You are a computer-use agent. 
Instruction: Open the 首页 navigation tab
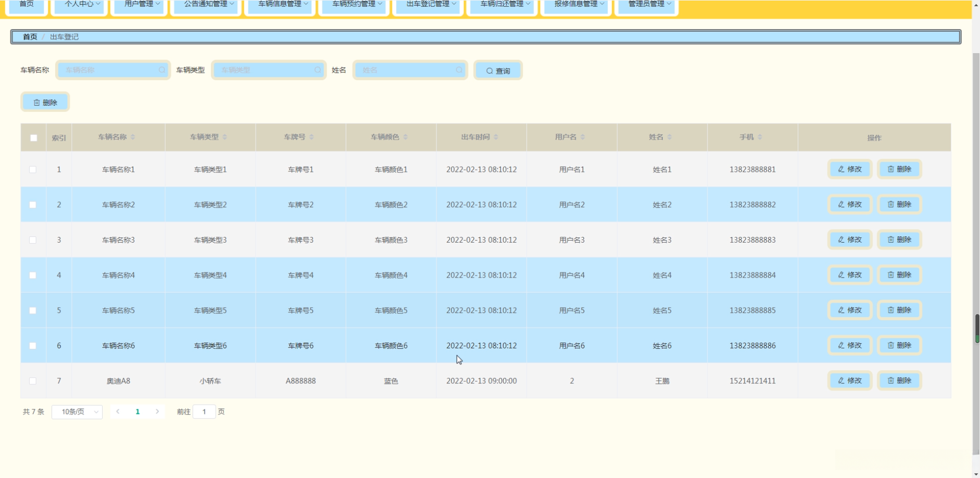coord(27,5)
